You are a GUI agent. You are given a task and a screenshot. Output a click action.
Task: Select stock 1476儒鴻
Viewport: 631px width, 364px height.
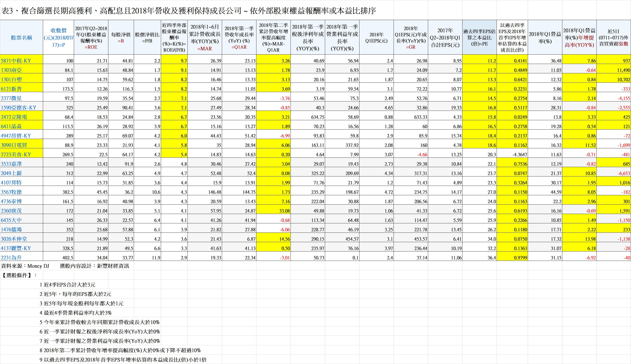point(11,230)
